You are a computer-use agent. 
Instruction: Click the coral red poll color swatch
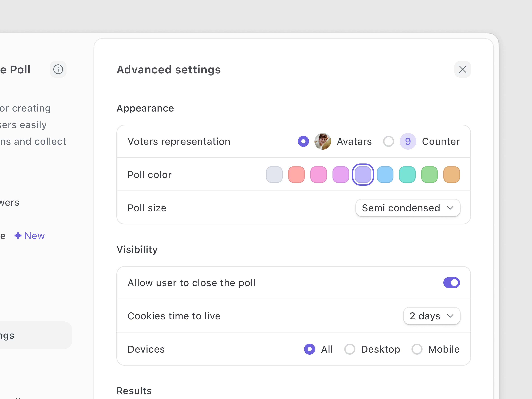(x=297, y=174)
